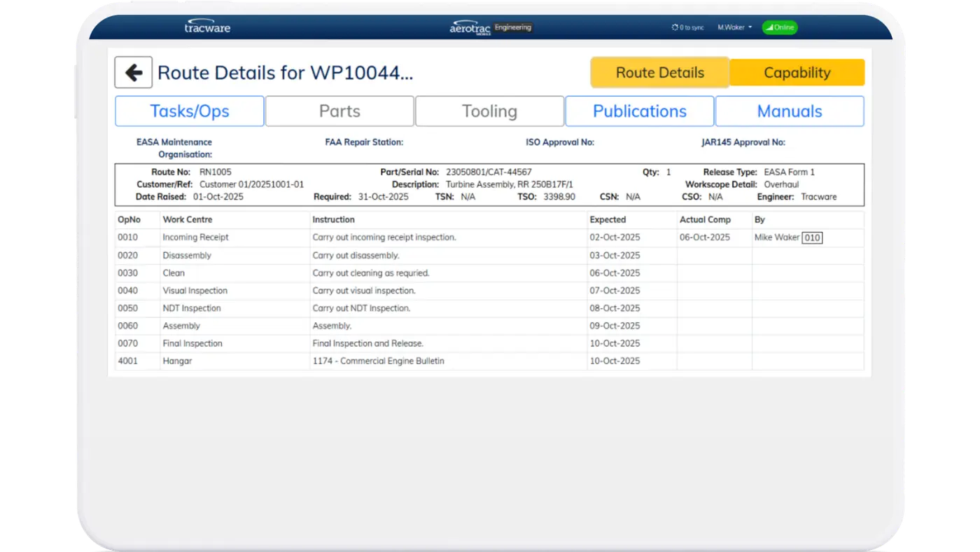Click the TSO value 3398.90

tap(559, 197)
